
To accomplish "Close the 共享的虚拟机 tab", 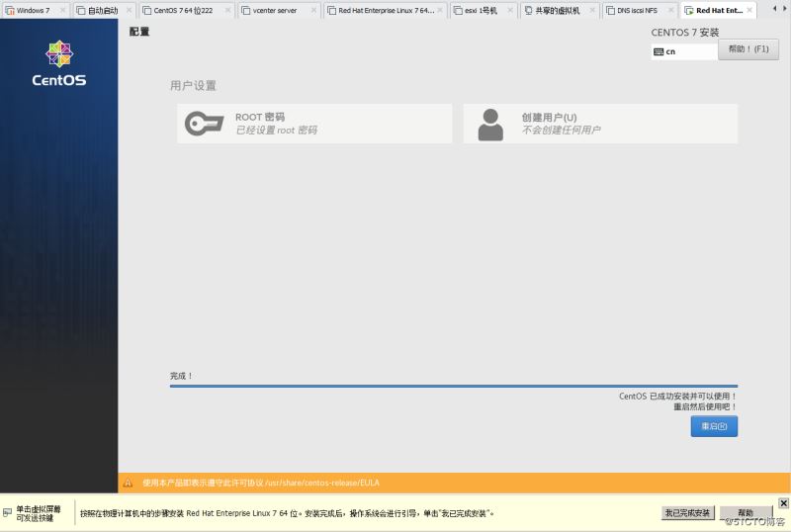I will coord(592,10).
